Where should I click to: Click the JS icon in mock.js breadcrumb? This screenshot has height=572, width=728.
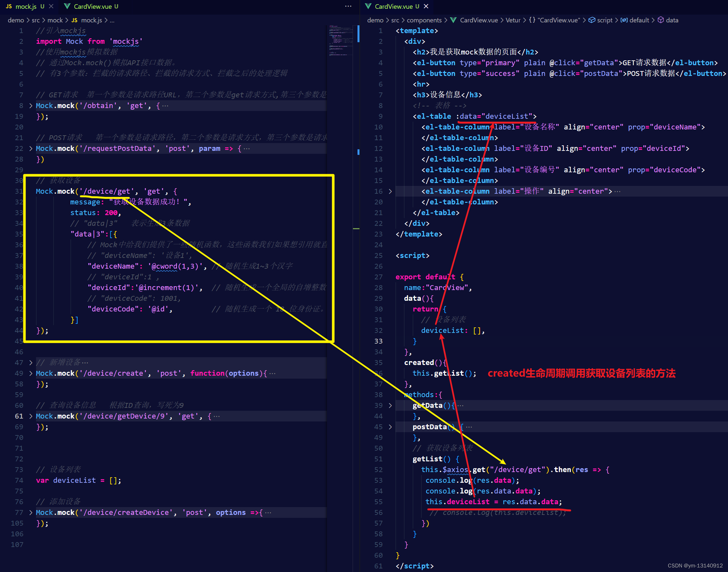point(74,20)
